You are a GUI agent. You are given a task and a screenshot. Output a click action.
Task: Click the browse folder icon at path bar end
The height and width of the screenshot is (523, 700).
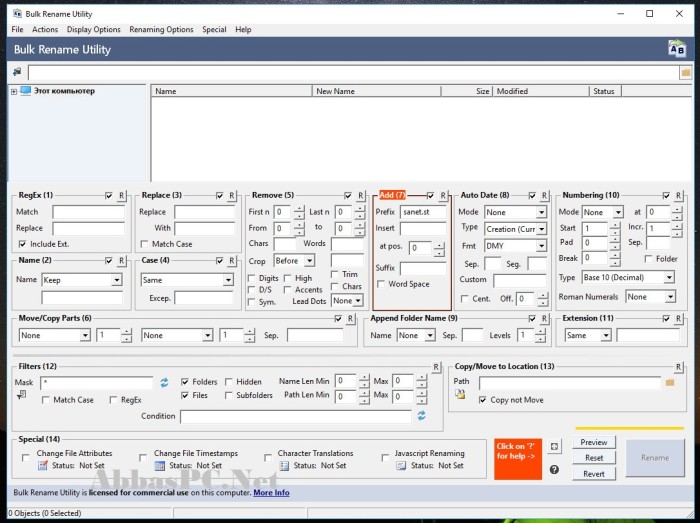685,72
